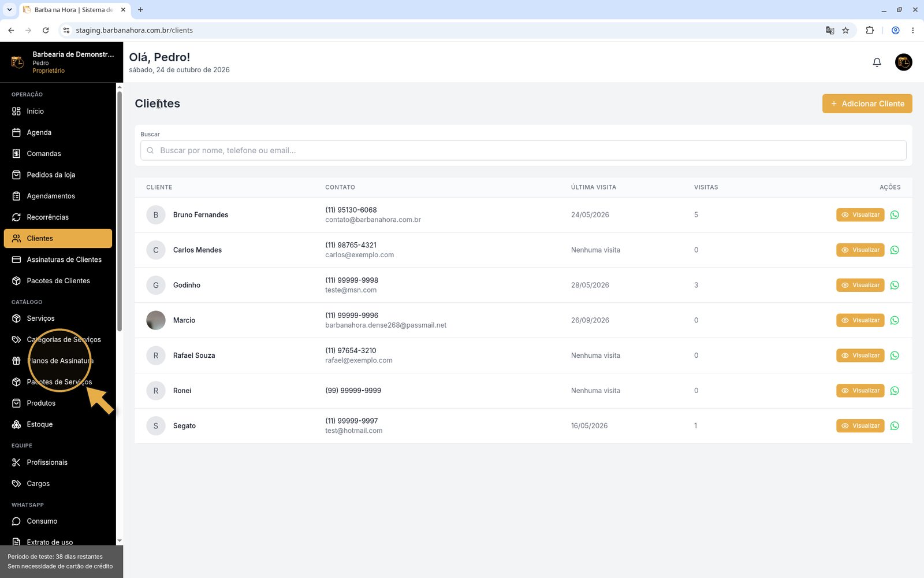The height and width of the screenshot is (578, 924).
Task: Open Pacotes de Clientes
Action: tap(58, 281)
